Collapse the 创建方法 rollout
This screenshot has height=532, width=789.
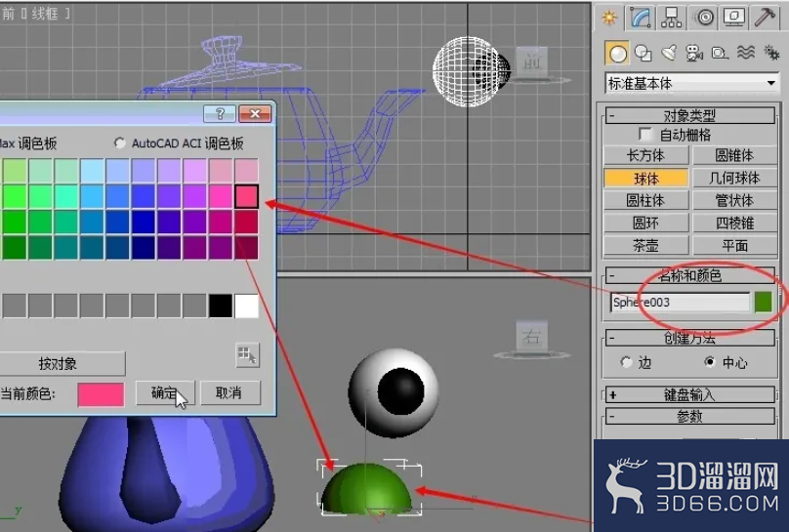[689, 338]
